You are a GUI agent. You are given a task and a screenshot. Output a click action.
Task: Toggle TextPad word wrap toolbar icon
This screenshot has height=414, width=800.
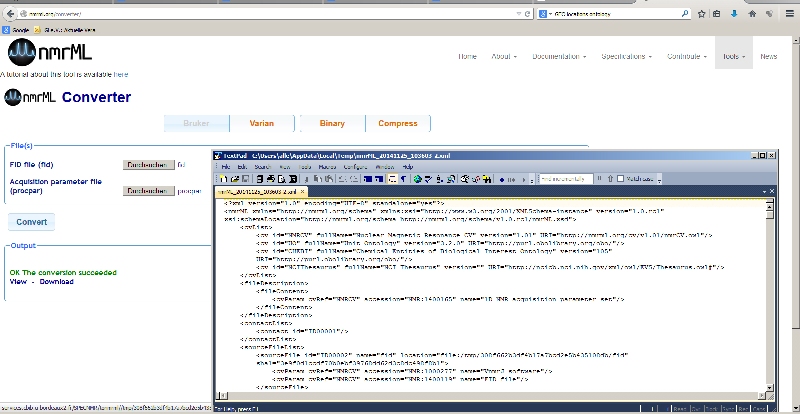coord(393,179)
